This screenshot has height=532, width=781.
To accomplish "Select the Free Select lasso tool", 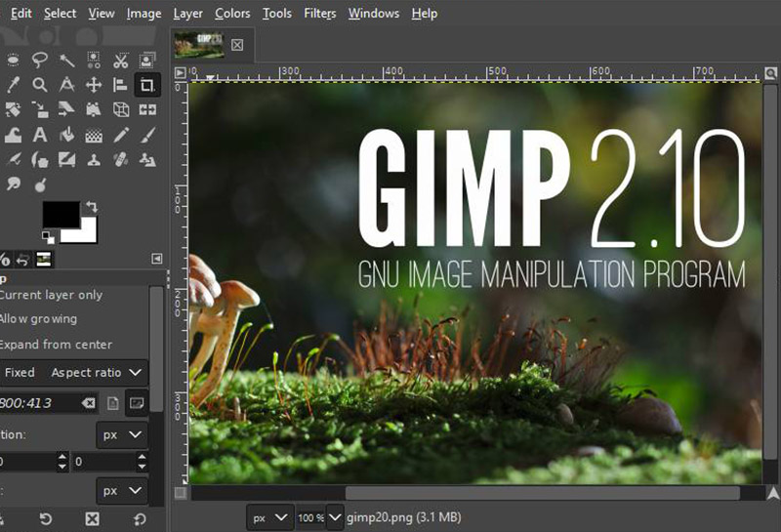I will coord(40,61).
